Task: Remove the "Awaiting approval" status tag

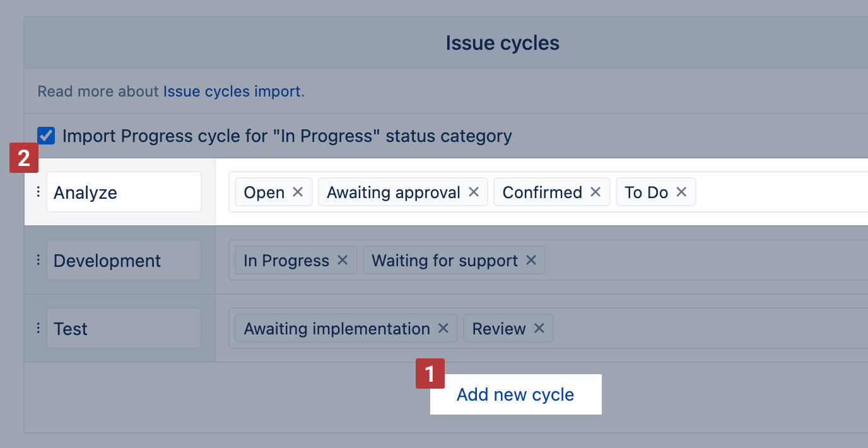Action: coord(474,192)
